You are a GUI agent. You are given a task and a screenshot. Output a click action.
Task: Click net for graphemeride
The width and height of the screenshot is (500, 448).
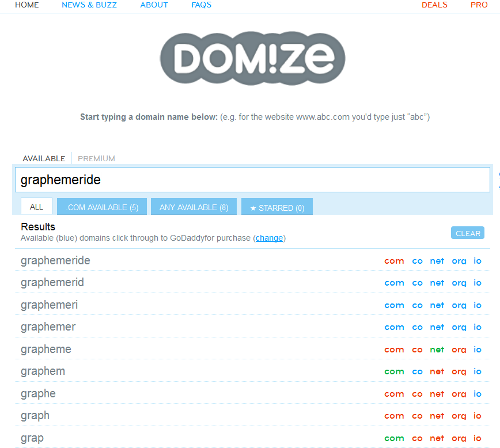click(x=437, y=261)
